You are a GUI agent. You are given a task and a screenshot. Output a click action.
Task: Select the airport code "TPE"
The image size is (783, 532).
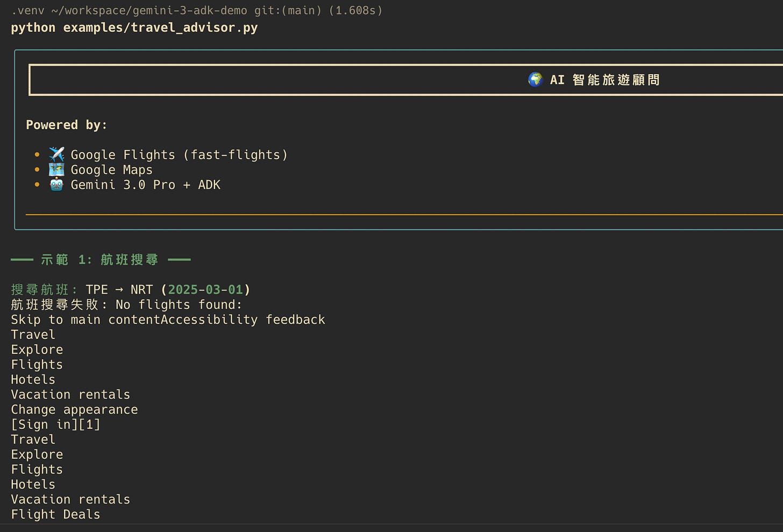tap(97, 289)
